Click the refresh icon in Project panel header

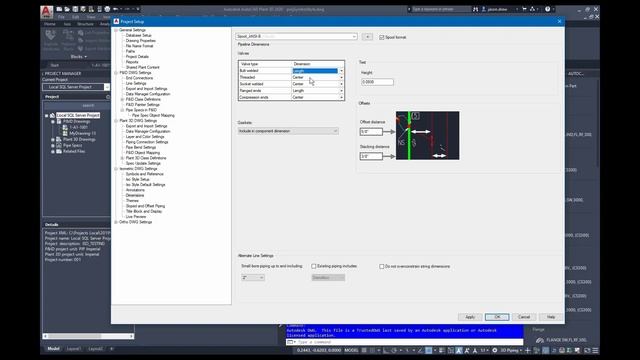tap(108, 97)
